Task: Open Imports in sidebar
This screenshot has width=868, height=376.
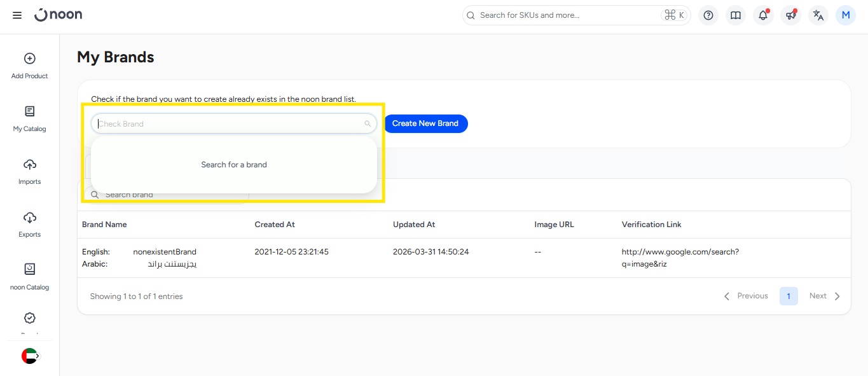Action: pos(29,171)
